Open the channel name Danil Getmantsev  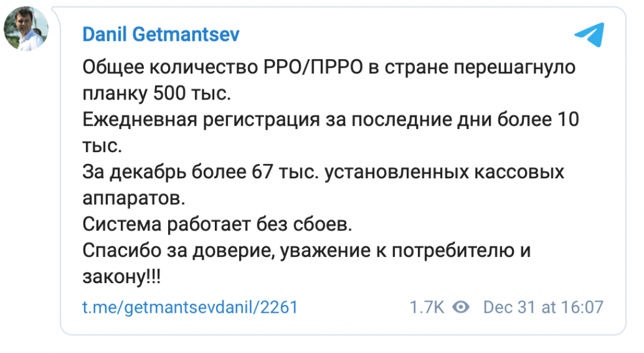pos(160,34)
